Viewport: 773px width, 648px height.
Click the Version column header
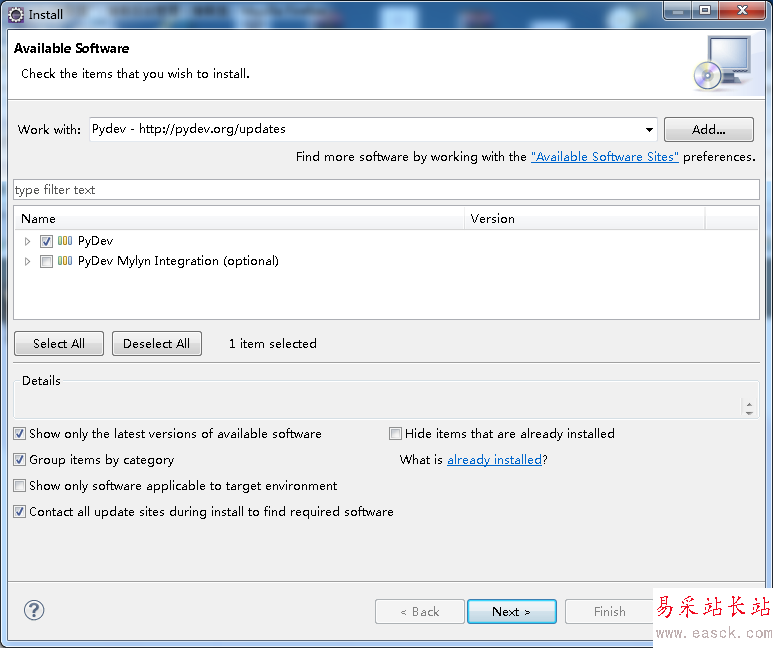tap(585, 218)
